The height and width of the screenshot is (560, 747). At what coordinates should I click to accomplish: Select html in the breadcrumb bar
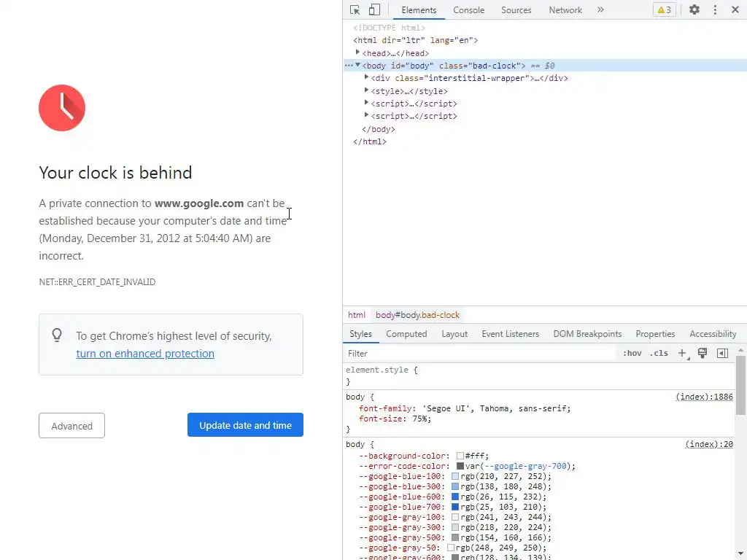[x=356, y=315]
